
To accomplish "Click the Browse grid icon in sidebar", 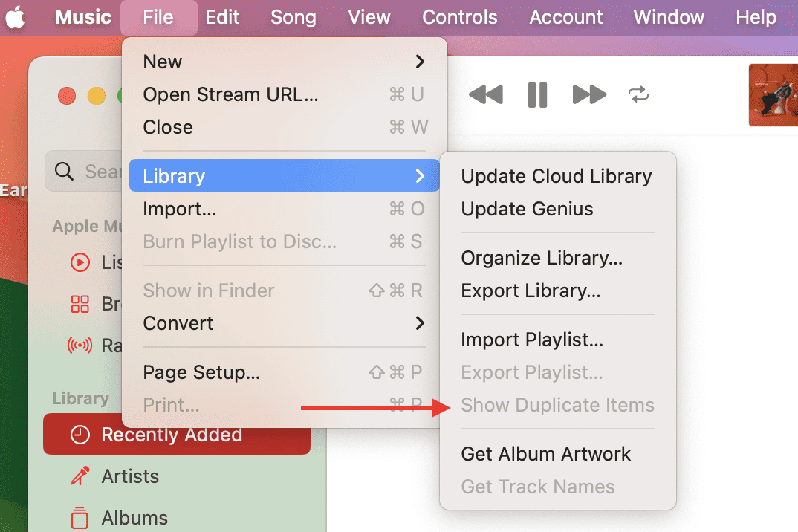I will pyautogui.click(x=80, y=304).
